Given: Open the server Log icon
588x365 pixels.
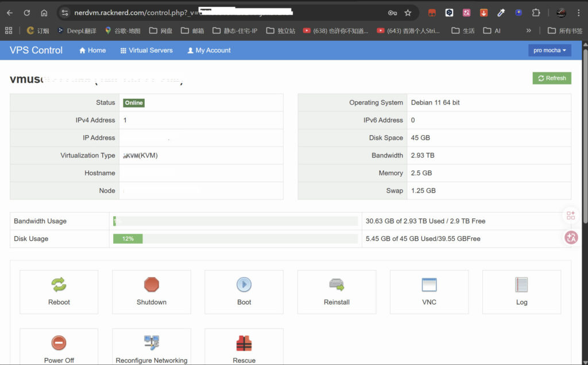Looking at the screenshot, I should tap(521, 285).
